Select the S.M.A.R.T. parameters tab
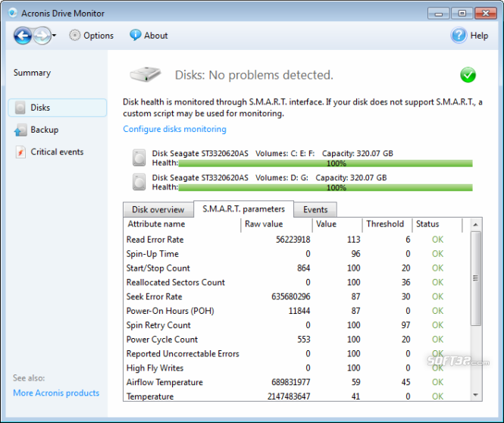The height and width of the screenshot is (423, 504). [x=243, y=209]
